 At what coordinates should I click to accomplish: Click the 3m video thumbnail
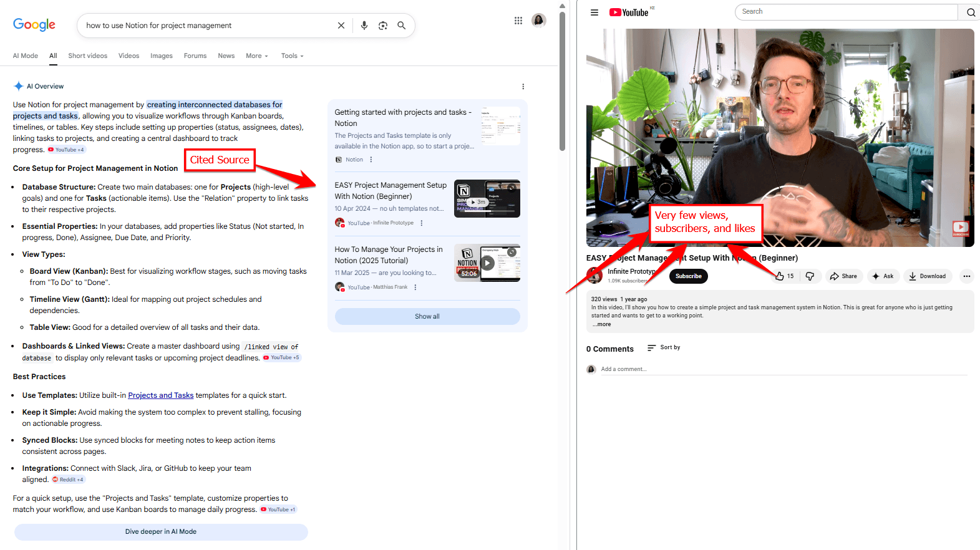click(x=487, y=199)
